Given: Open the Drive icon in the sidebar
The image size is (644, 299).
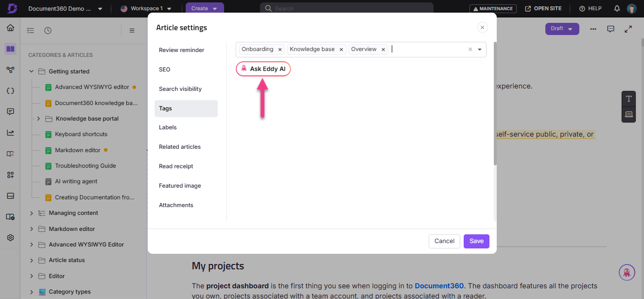Looking at the screenshot, I should [x=10, y=195].
